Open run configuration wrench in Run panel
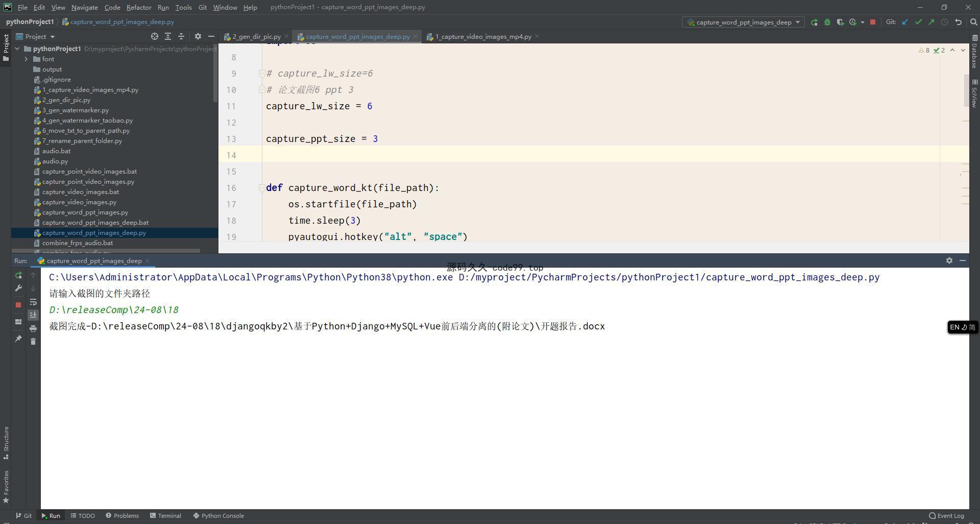This screenshot has height=524, width=980. (x=18, y=289)
